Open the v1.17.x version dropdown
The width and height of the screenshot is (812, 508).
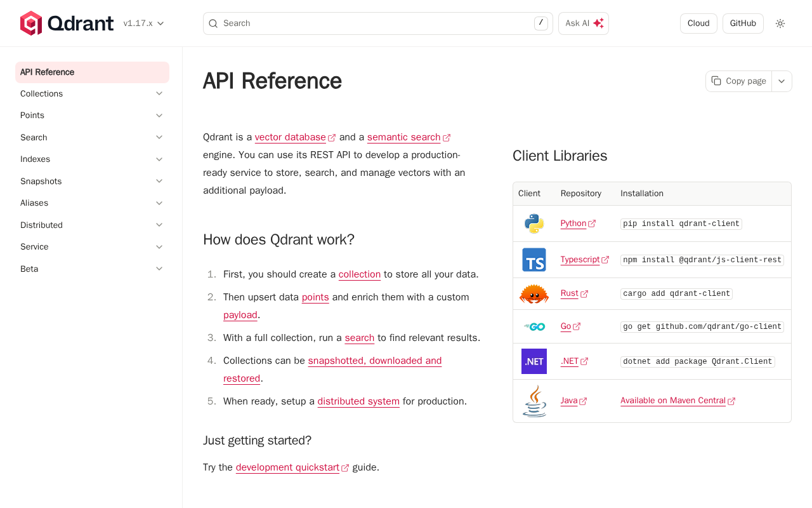144,23
